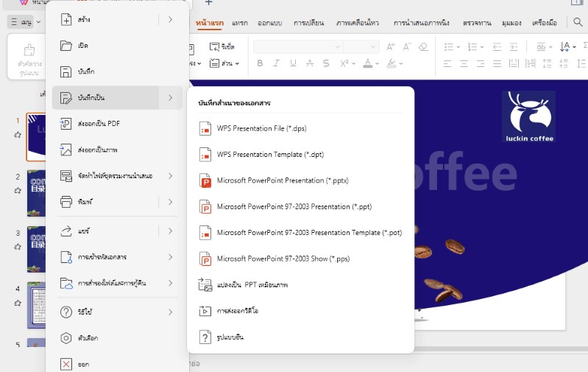Select ส่งออกเป็นภาพ menu item
The width and height of the screenshot is (588, 372).
click(x=117, y=150)
